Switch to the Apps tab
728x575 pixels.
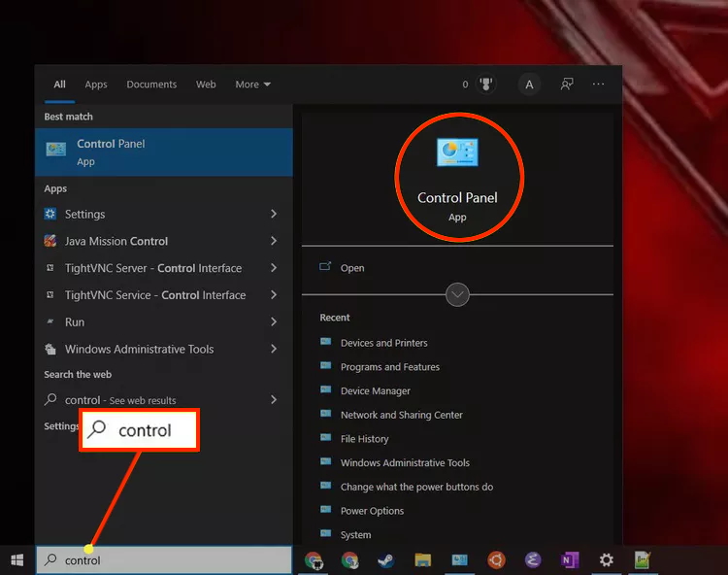coord(96,85)
